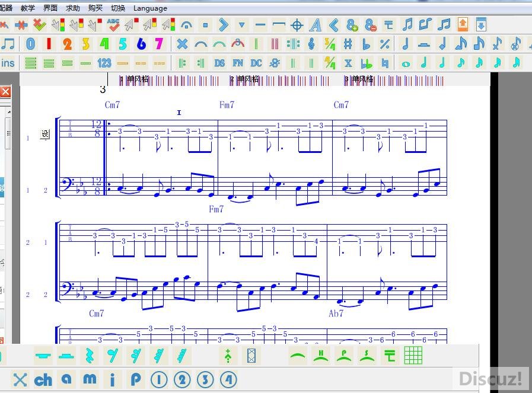Select numbered note 3 in yellow
This screenshot has height=393, width=532.
point(85,44)
